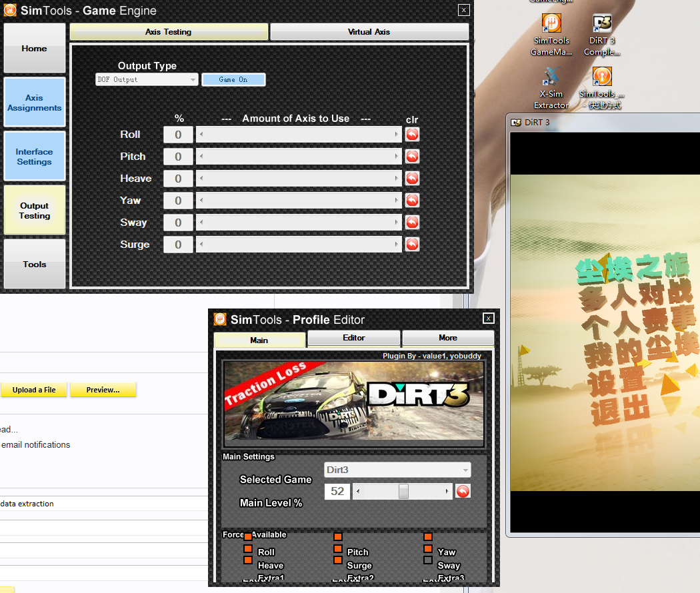Go to Home in Game Engine sidebar
Image resolution: width=700 pixels, height=593 pixels.
click(x=35, y=48)
